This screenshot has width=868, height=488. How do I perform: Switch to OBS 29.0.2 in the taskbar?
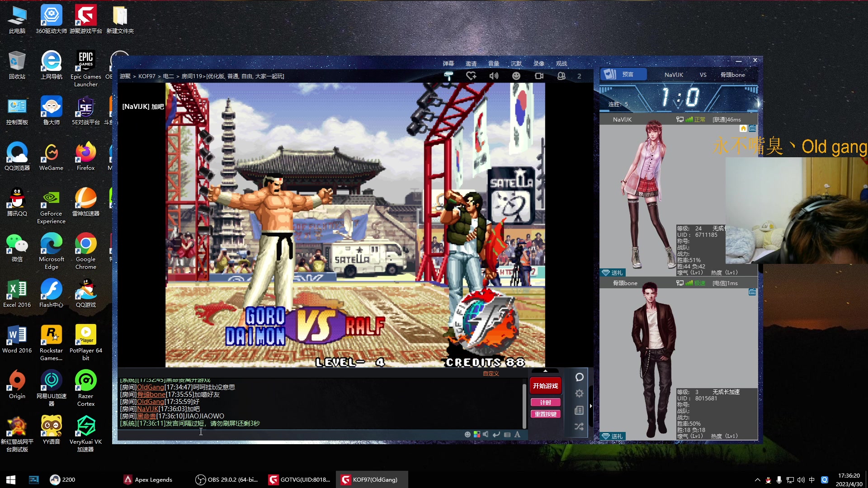[227, 479]
